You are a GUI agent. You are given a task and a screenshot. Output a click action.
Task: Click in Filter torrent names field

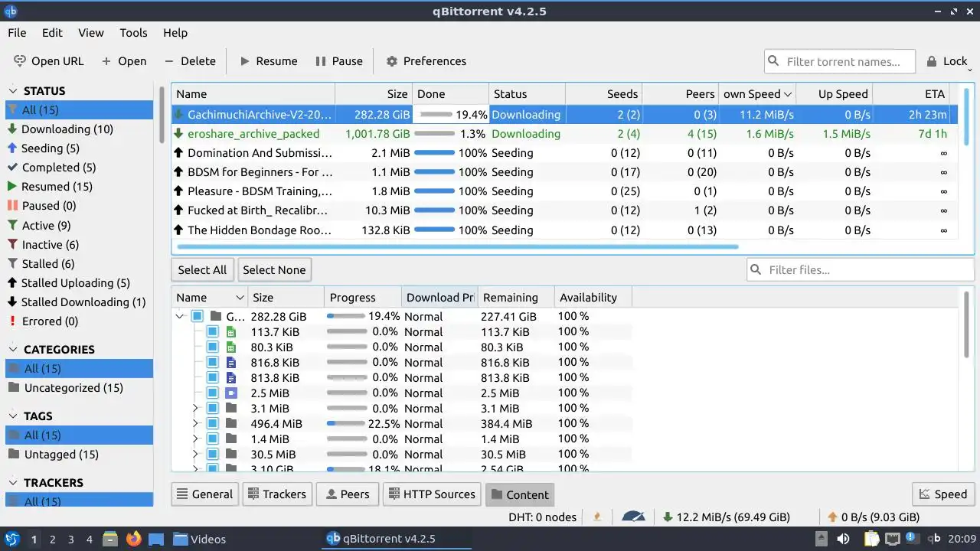[x=840, y=61]
